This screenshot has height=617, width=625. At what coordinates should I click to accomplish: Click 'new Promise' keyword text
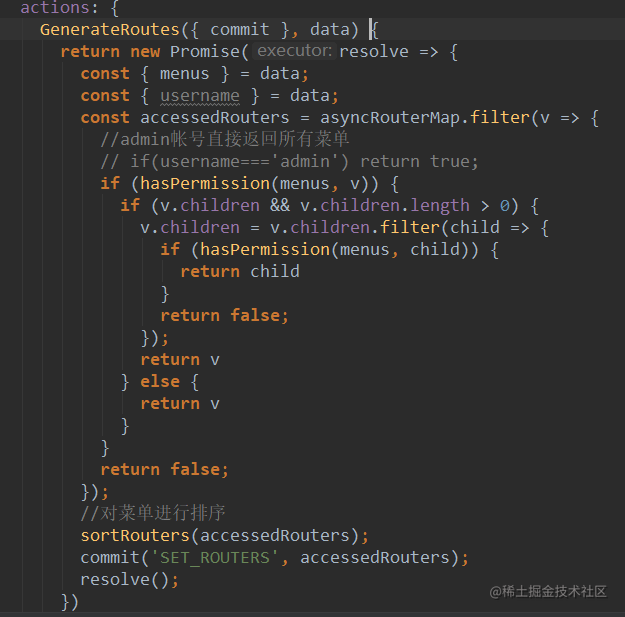pyautogui.click(x=185, y=52)
